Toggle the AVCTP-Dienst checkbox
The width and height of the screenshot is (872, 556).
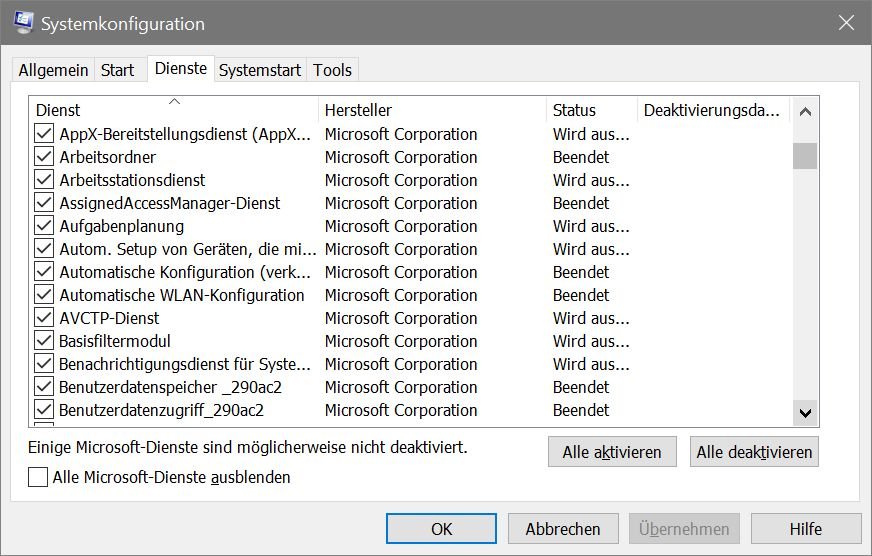click(44, 317)
